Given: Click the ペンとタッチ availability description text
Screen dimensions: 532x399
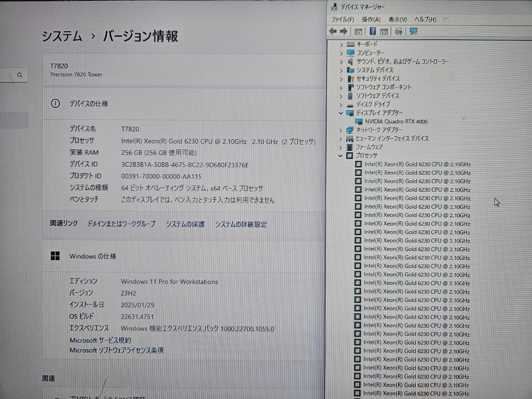Looking at the screenshot, I should (x=198, y=200).
